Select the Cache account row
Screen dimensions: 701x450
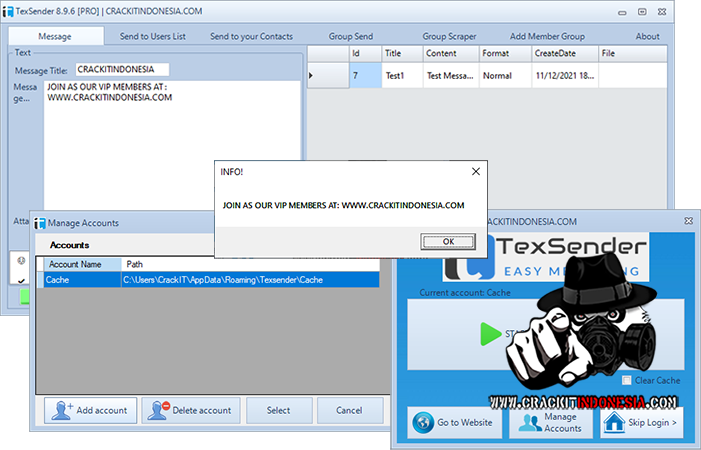pyautogui.click(x=208, y=281)
